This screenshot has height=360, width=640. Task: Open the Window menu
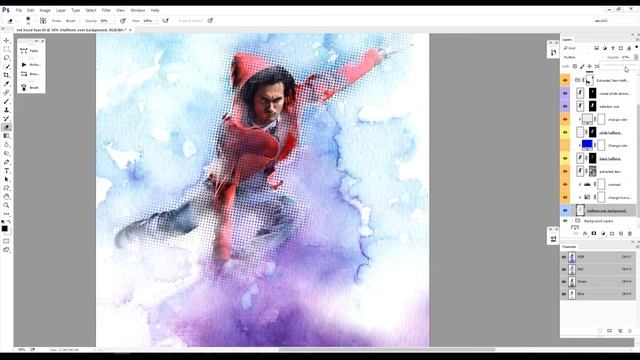tap(138, 10)
